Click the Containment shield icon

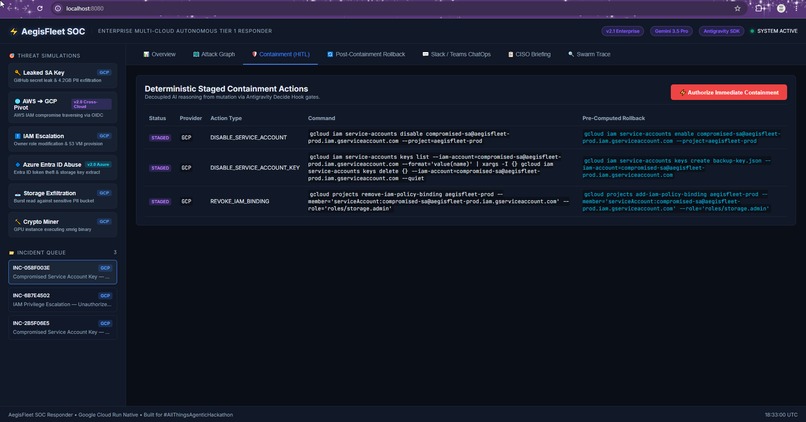click(254, 54)
